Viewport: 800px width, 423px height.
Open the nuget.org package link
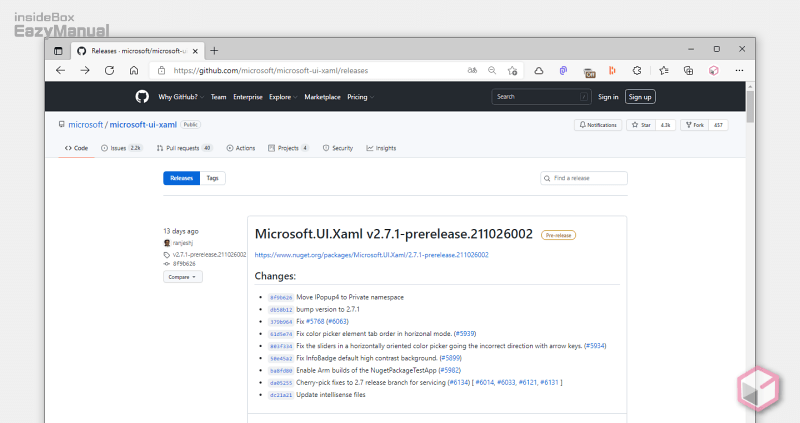click(371, 255)
